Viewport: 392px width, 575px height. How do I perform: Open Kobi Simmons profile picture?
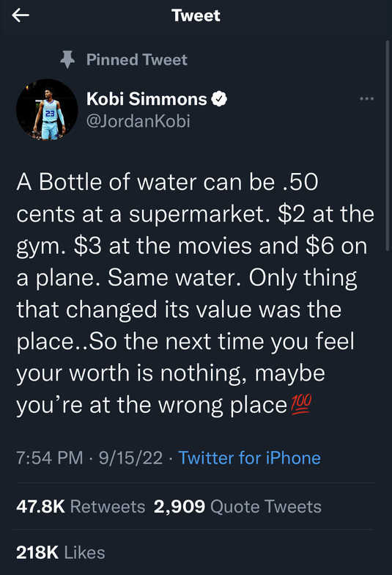point(47,110)
